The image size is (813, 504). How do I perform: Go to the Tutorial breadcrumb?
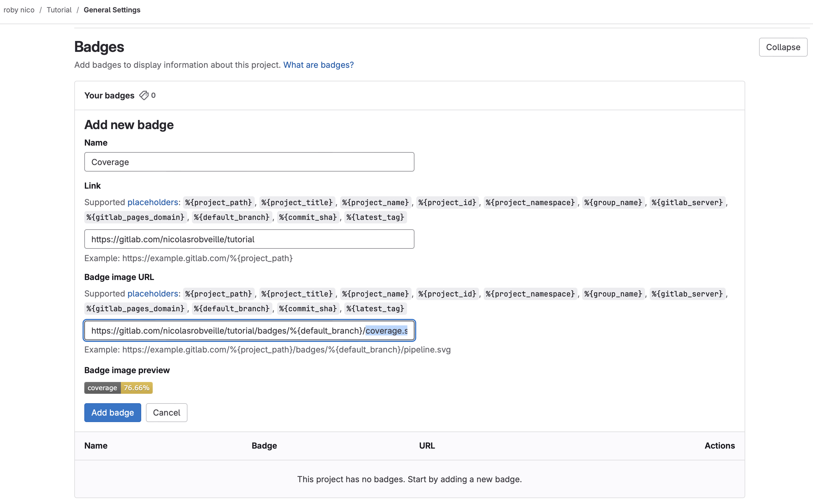(59, 10)
